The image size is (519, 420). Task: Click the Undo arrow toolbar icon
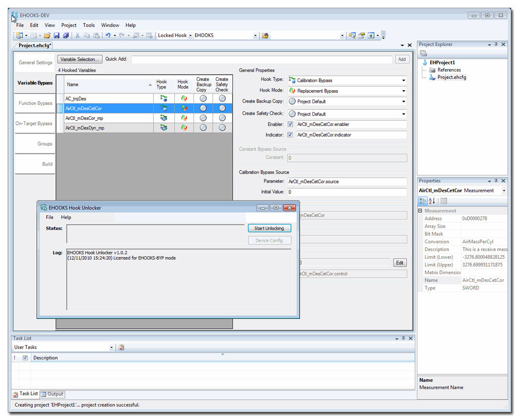tap(108, 35)
